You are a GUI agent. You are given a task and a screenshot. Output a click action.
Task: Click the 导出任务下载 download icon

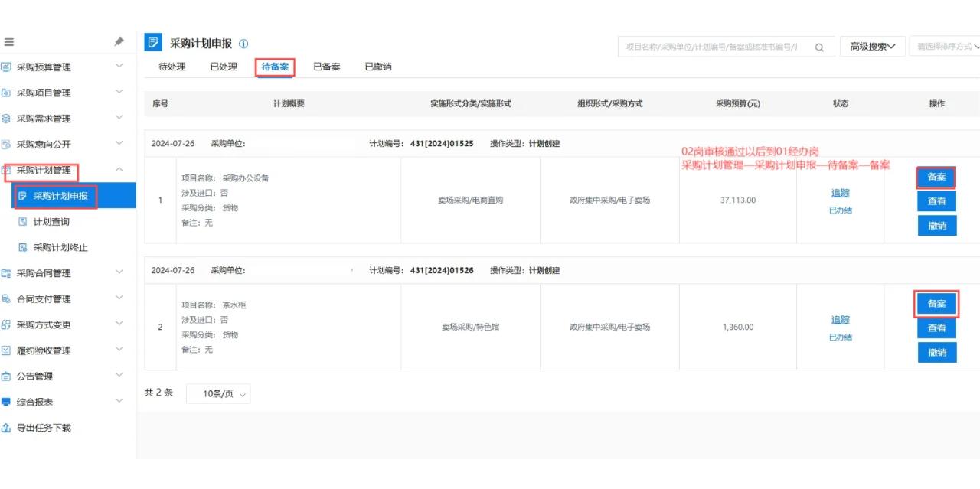[x=6, y=428]
